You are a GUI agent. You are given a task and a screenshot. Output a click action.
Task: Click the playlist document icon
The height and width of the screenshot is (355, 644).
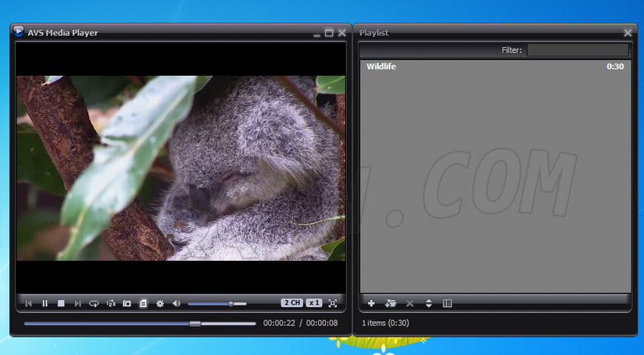click(143, 304)
